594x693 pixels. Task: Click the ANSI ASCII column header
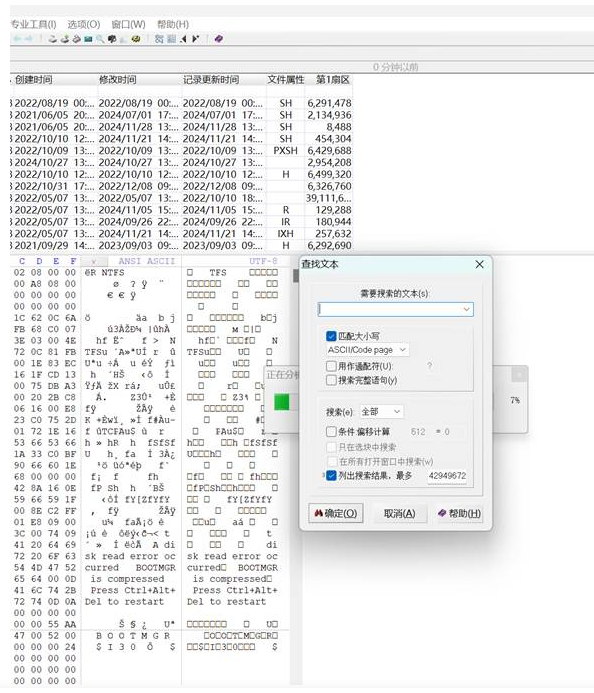click(x=147, y=261)
